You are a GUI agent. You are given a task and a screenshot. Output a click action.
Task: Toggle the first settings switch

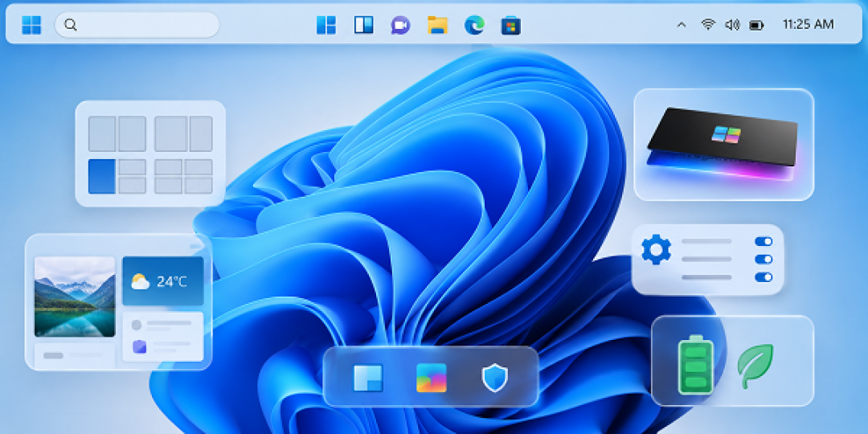764,241
